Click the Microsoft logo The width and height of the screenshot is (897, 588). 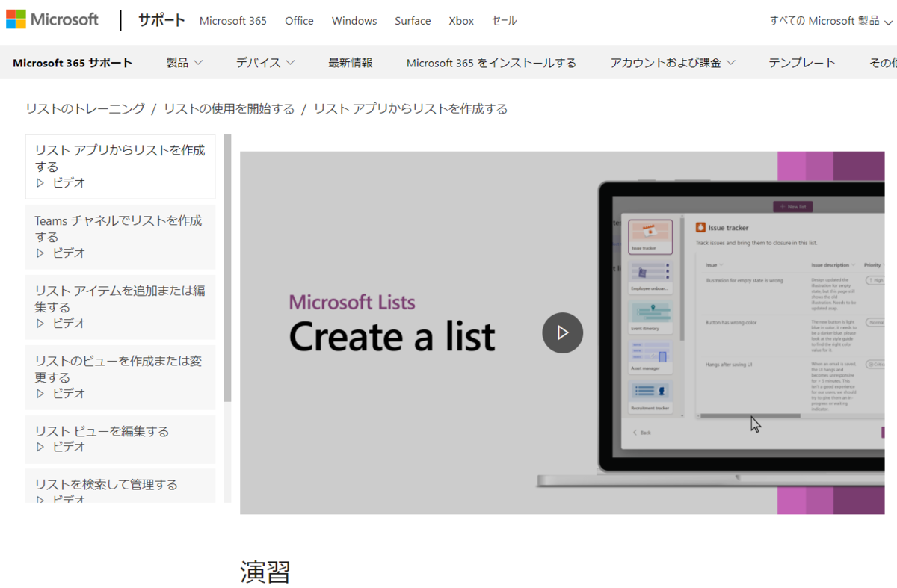(x=52, y=19)
